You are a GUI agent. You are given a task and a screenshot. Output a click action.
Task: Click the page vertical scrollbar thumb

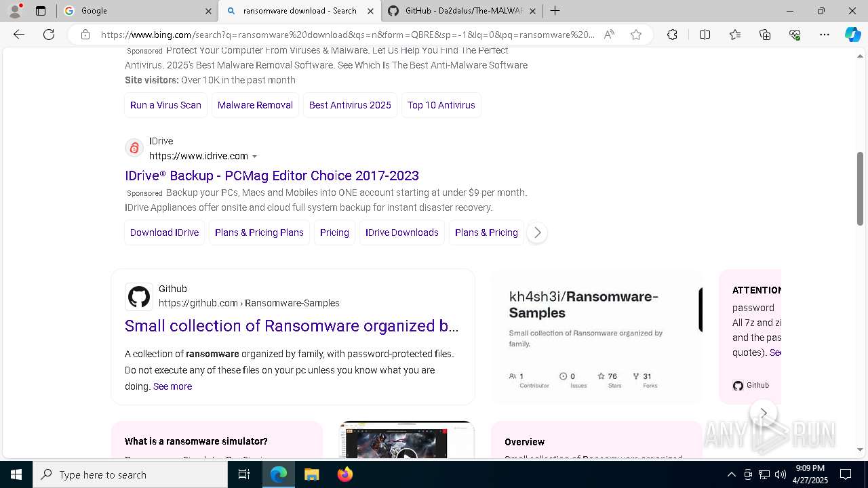pos(860,188)
